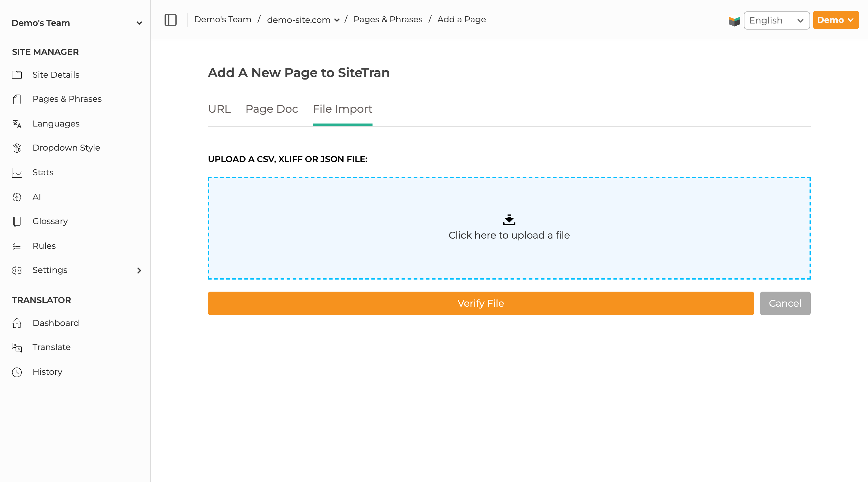Image resolution: width=868 pixels, height=482 pixels.
Task: Click the Stats chart icon
Action: 17,173
